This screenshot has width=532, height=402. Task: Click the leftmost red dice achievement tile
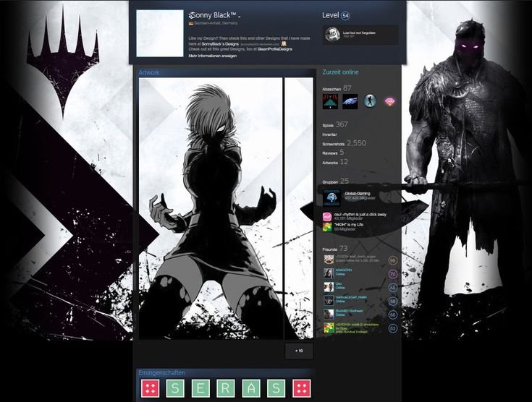coord(151,388)
